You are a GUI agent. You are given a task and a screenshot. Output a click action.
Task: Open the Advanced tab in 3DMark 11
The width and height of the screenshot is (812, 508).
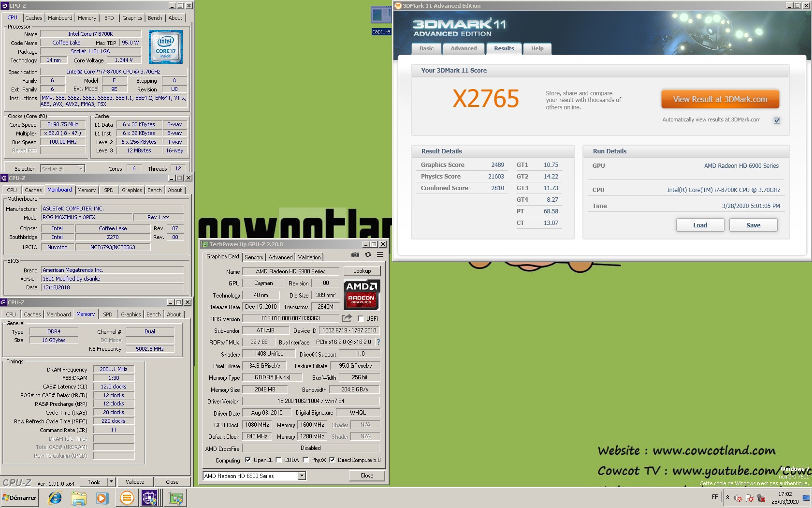(x=464, y=48)
